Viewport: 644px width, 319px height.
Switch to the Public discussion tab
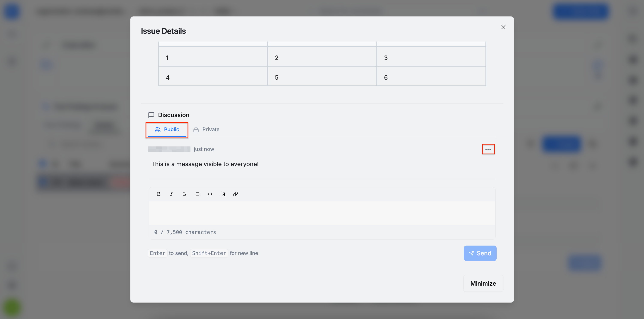(x=167, y=129)
